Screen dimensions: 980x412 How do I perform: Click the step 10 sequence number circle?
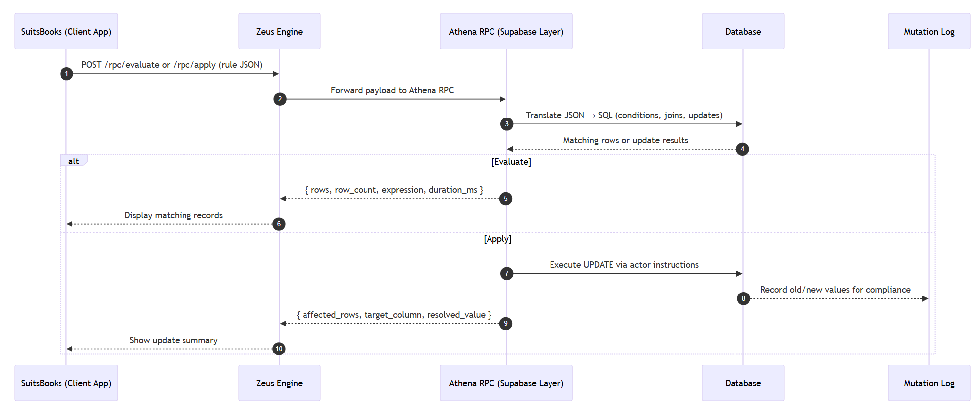point(279,349)
